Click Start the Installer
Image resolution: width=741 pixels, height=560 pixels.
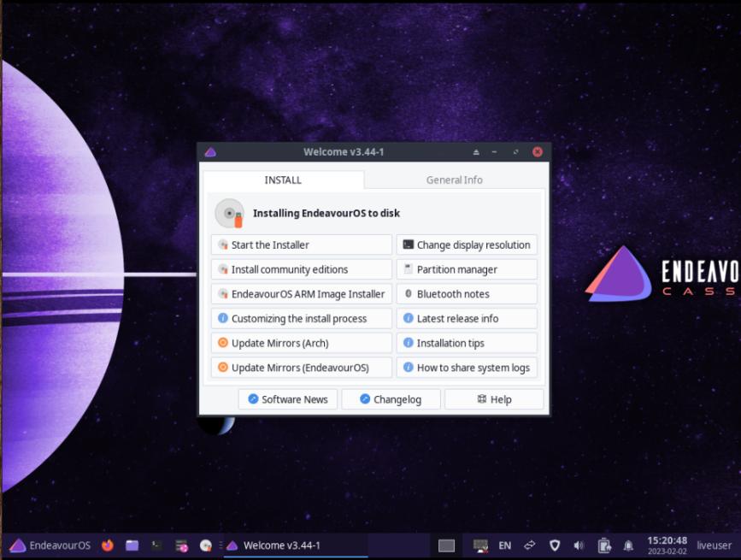pyautogui.click(x=302, y=245)
